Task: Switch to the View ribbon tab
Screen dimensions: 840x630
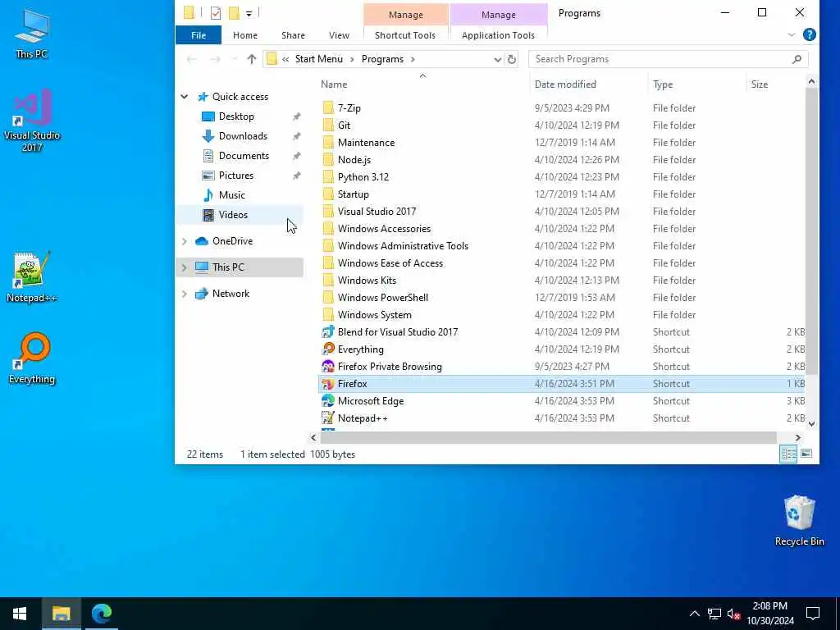Action: [339, 35]
